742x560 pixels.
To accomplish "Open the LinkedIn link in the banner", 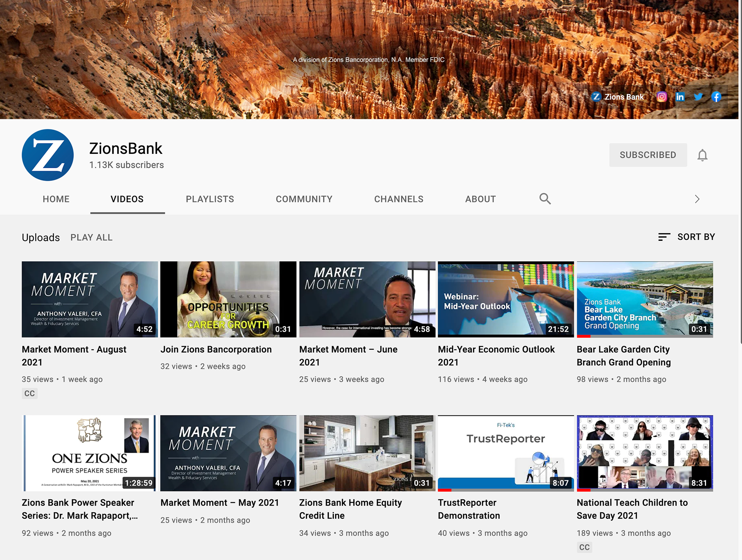I will coord(680,97).
